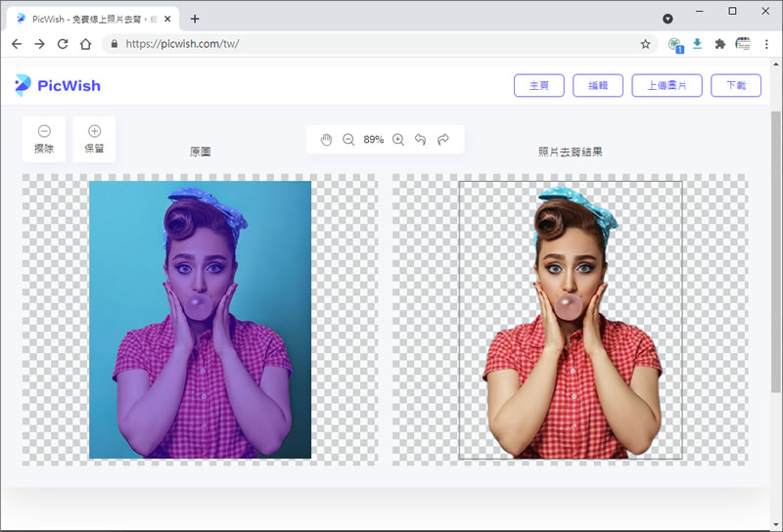Image resolution: width=783 pixels, height=532 pixels.
Task: Click the 主頁 home button
Action: click(x=539, y=86)
